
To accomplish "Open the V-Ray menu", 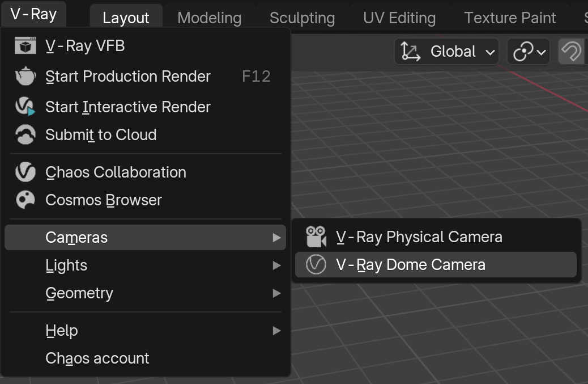I will 33,14.
